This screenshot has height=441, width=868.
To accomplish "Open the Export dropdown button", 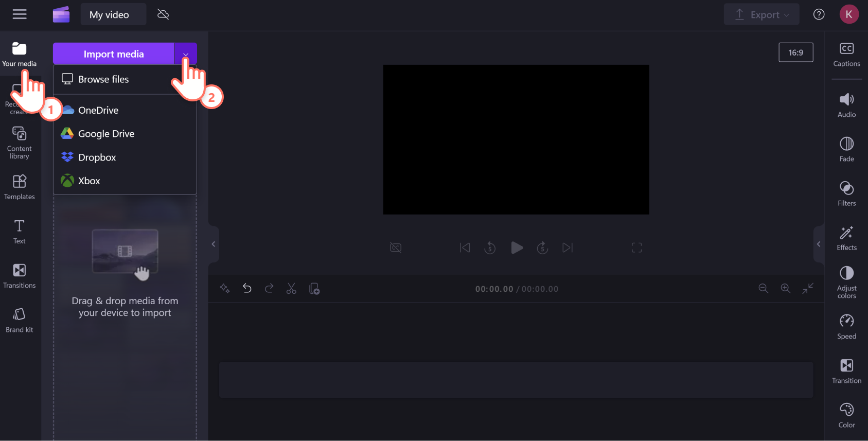I will (x=761, y=14).
